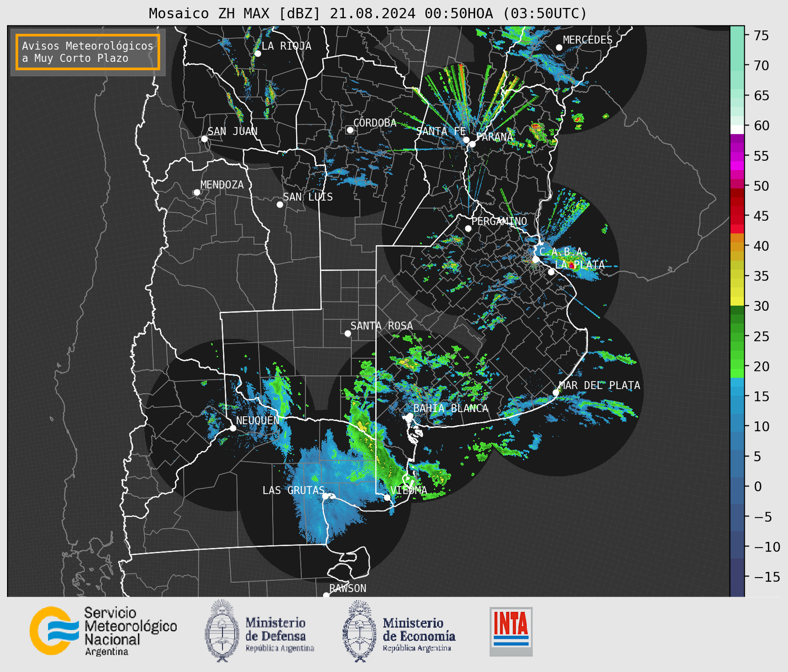Screen dimensions: 788x672
Task: Click the NEUQUEN city marker dot
Action: point(233,428)
